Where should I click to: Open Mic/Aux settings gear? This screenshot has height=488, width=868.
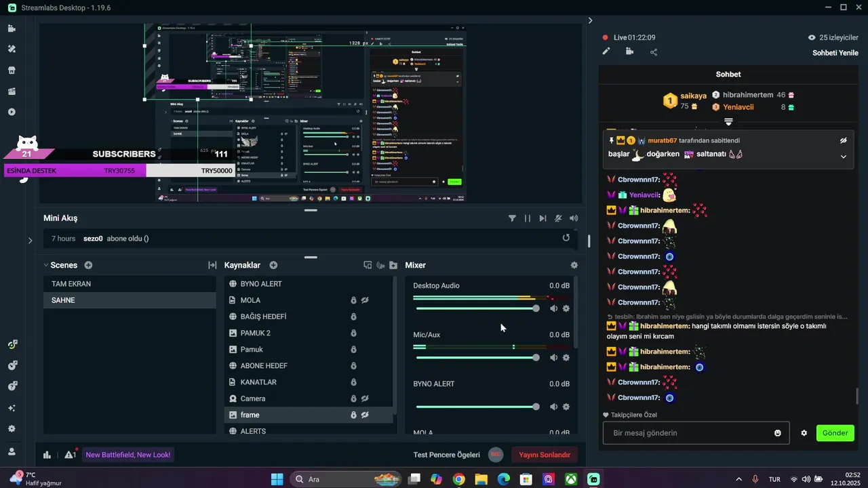coord(566,357)
